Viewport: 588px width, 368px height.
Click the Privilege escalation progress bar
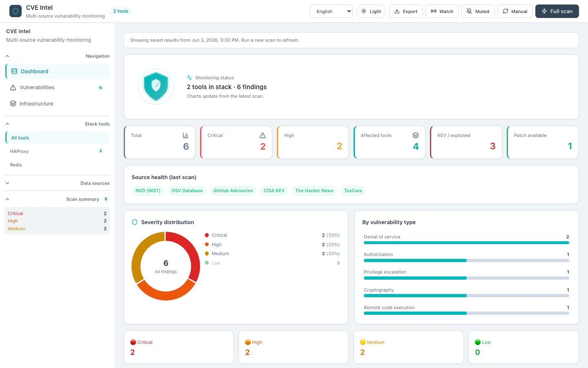click(x=466, y=278)
